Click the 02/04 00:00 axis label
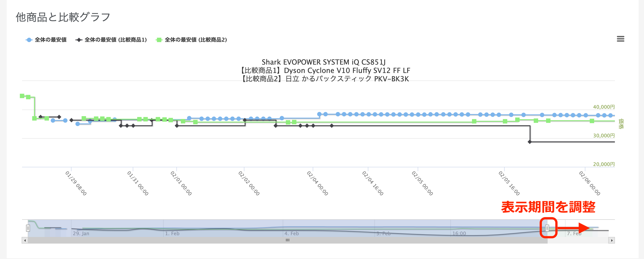 (317, 183)
